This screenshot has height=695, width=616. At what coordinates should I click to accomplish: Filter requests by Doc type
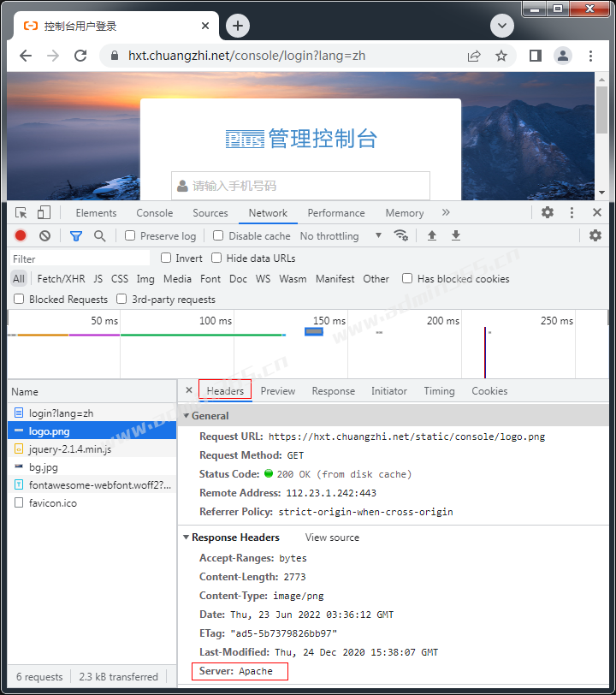[238, 279]
